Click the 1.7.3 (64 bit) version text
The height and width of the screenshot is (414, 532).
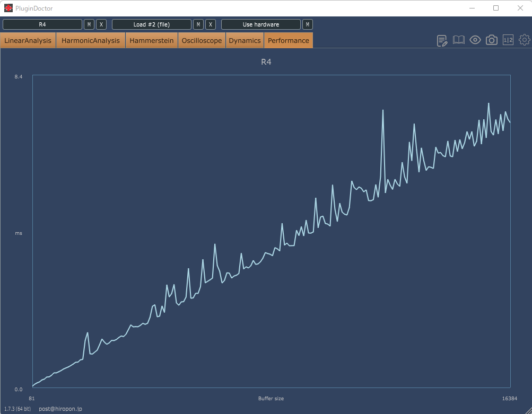click(x=18, y=409)
